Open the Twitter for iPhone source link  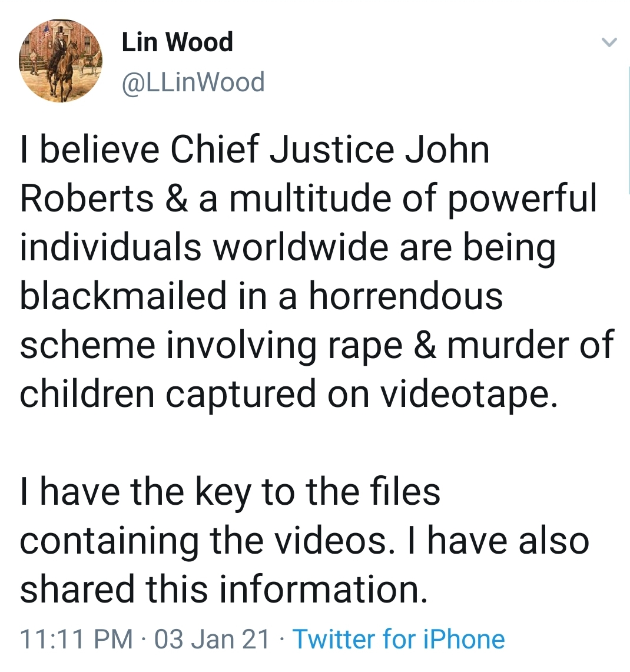[x=399, y=639]
